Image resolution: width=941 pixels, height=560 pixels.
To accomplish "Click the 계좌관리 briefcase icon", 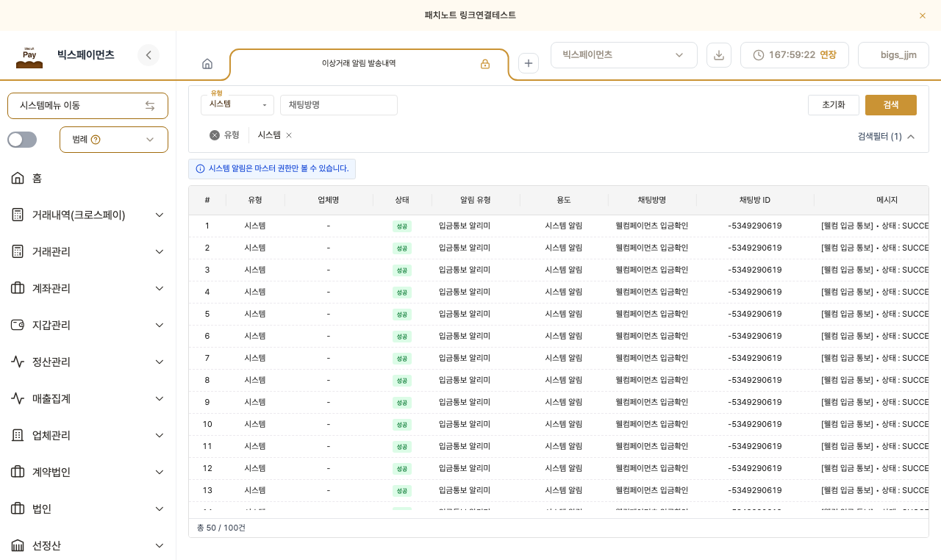I will click(18, 288).
